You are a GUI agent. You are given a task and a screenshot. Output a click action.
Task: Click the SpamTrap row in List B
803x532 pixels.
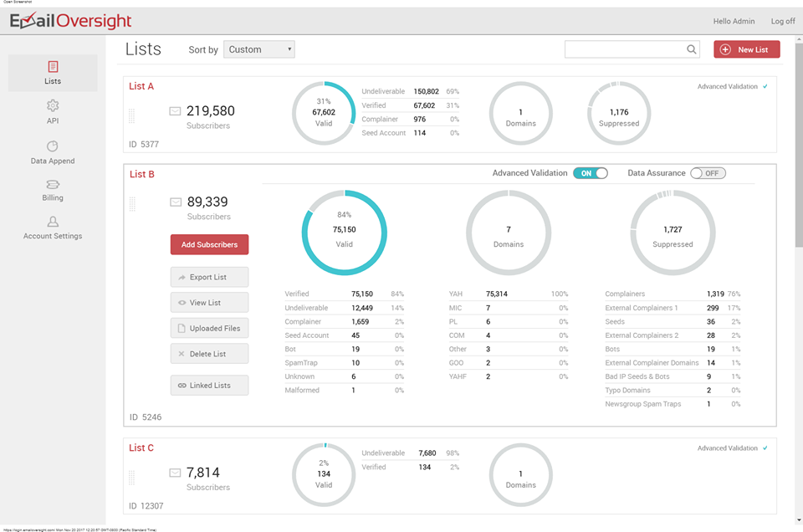pos(344,362)
